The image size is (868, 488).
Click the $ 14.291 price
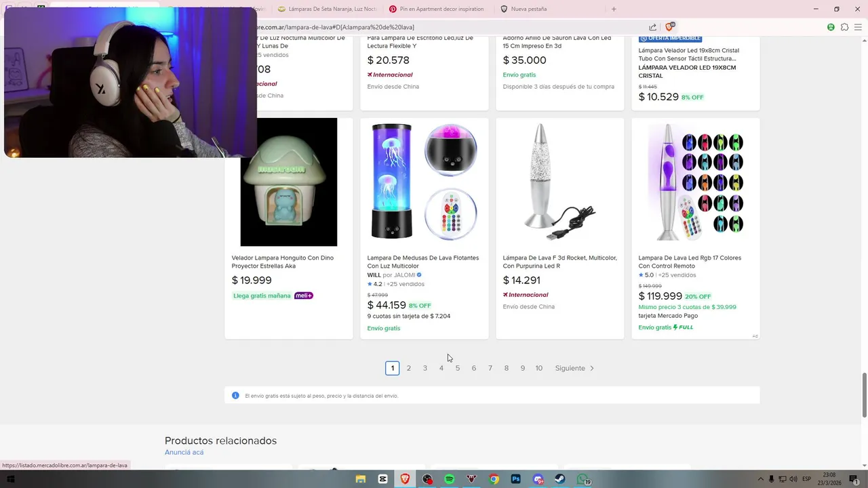pyautogui.click(x=521, y=281)
